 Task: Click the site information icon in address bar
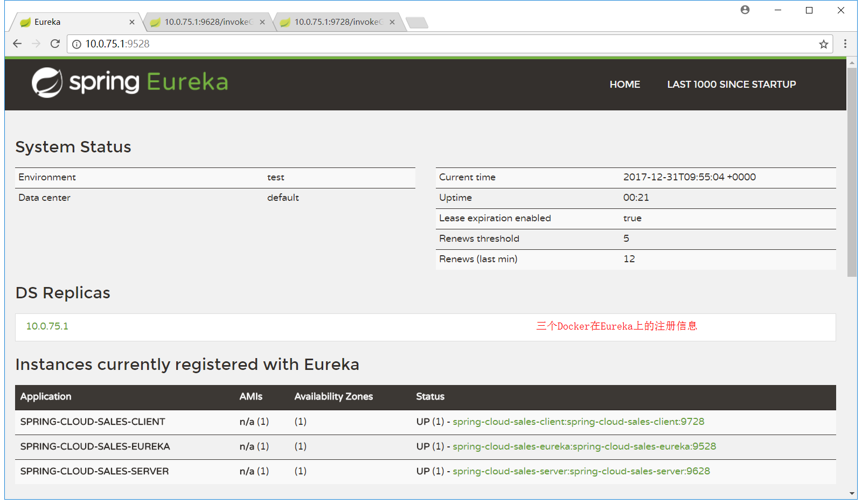pyautogui.click(x=77, y=44)
